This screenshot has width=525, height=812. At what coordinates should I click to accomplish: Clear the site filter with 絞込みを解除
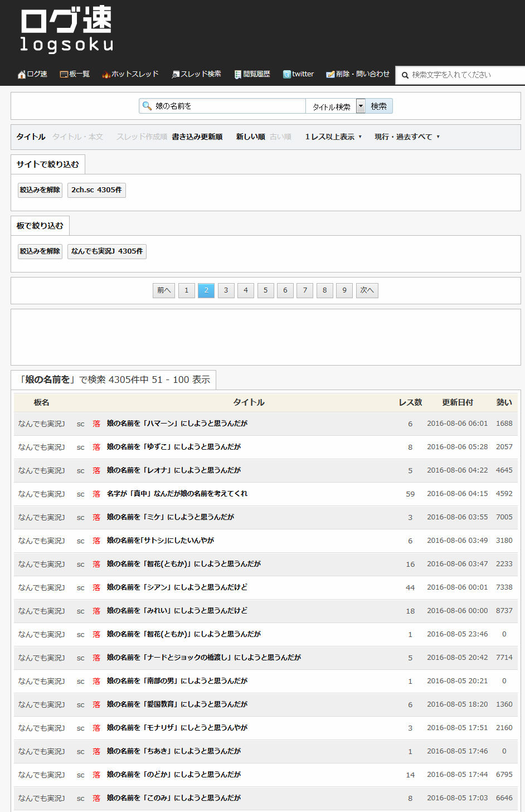click(x=40, y=190)
